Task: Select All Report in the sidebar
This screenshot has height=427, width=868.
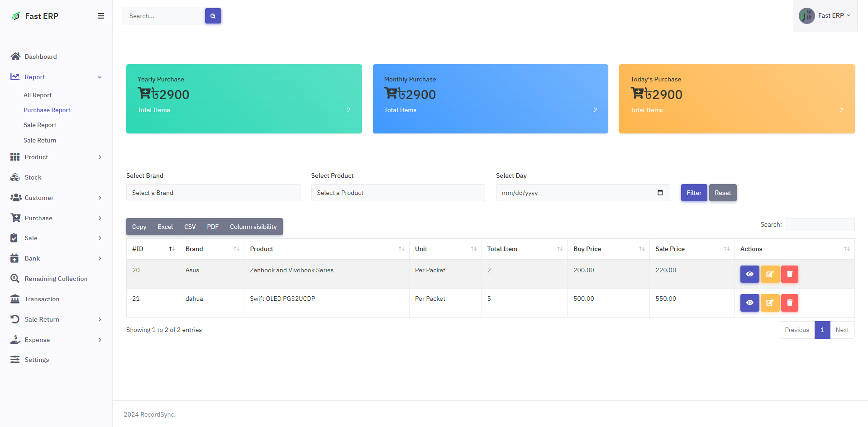Action: click(38, 95)
